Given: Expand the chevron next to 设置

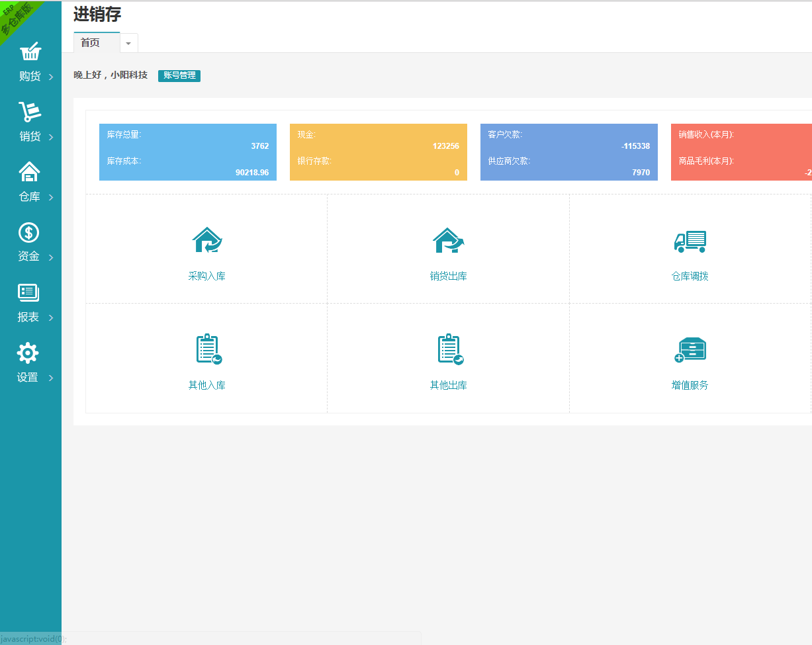Looking at the screenshot, I should pos(51,378).
